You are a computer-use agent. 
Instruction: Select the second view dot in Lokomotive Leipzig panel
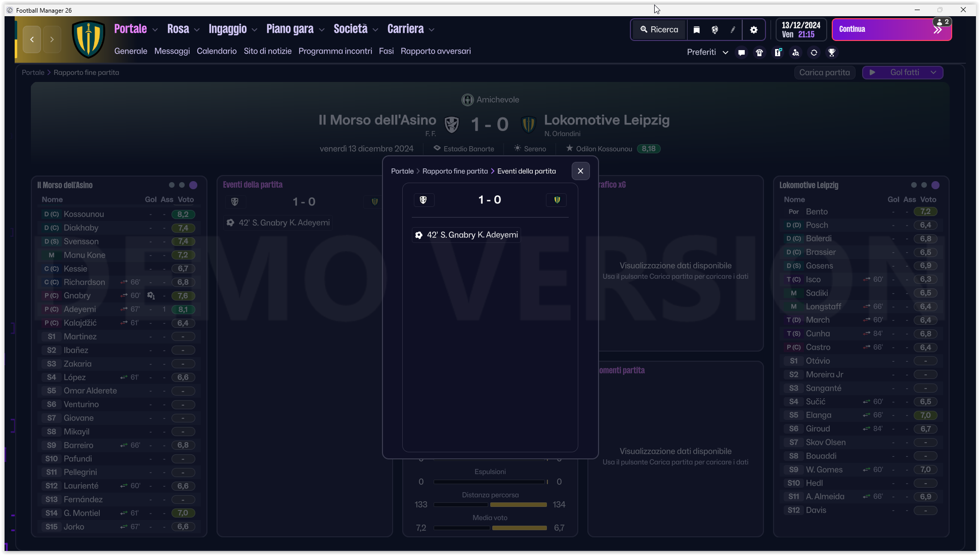point(924,185)
